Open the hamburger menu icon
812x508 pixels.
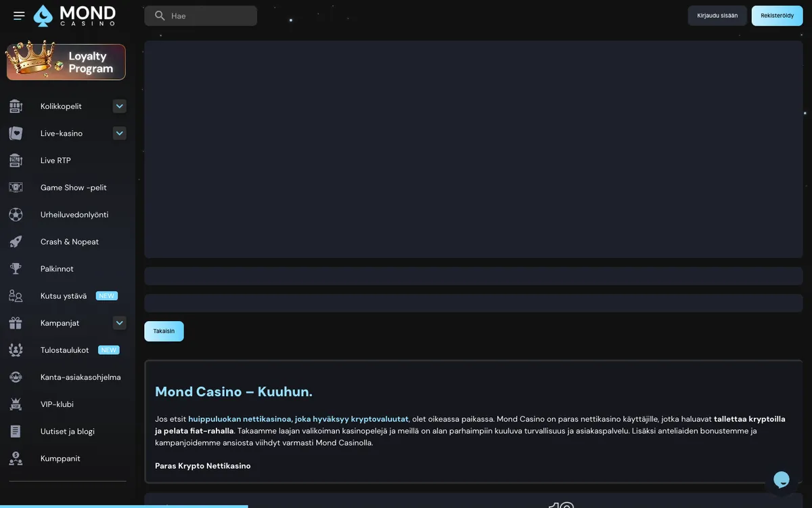(x=19, y=16)
